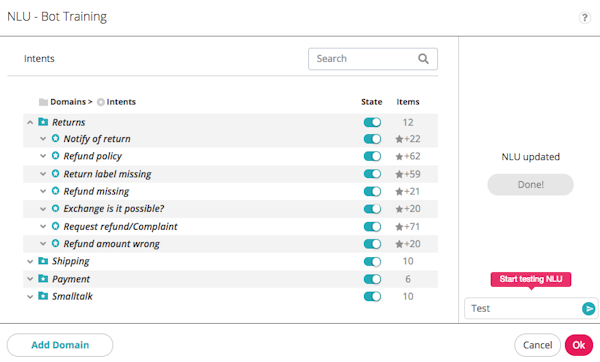Toggle the Refund amount wrong switch
The height and width of the screenshot is (362, 600).
tap(372, 244)
